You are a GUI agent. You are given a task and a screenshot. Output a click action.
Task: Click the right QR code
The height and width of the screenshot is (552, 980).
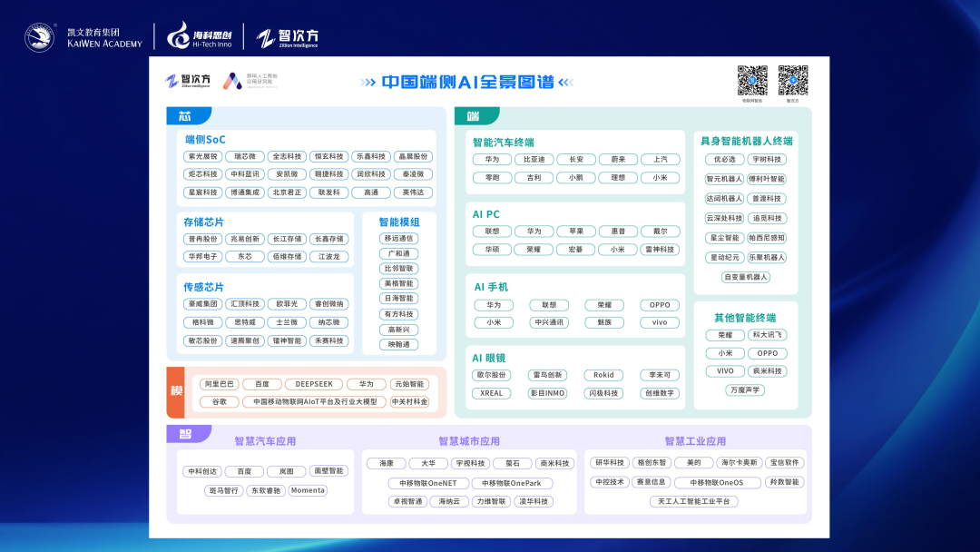point(793,80)
